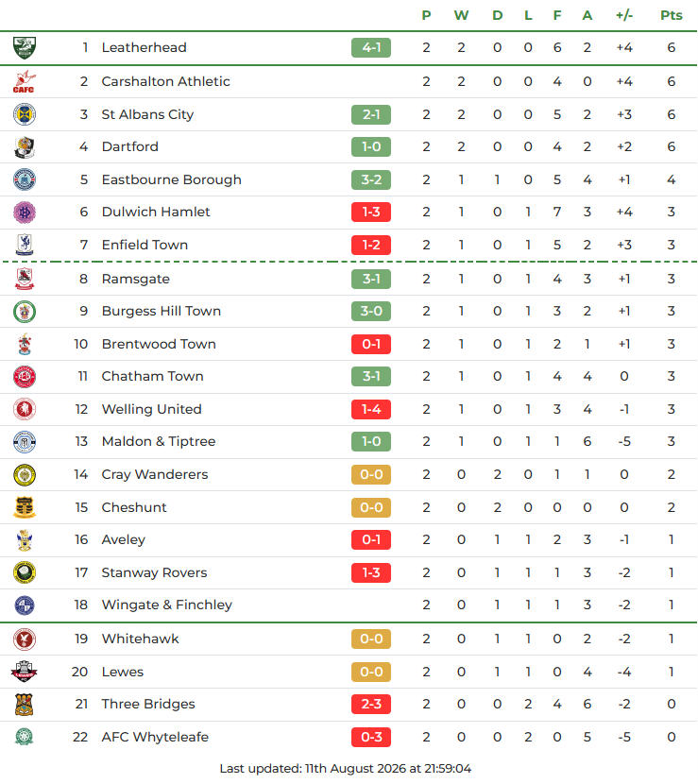The height and width of the screenshot is (784, 698).
Task: Click the Dulwich Hamlet pink crest
Action: [x=24, y=212]
